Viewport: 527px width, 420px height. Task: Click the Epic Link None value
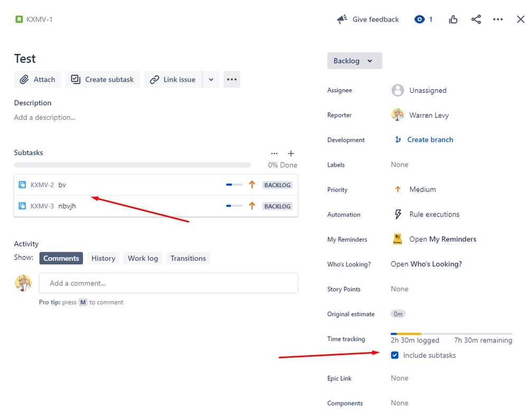pos(399,378)
